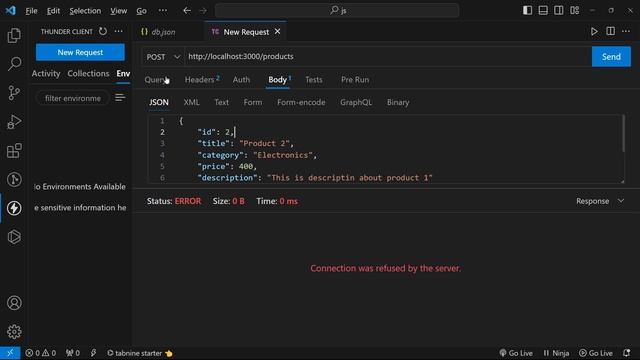640x360 pixels.
Task: Open Thunder Client panel more actions
Action: click(x=119, y=31)
